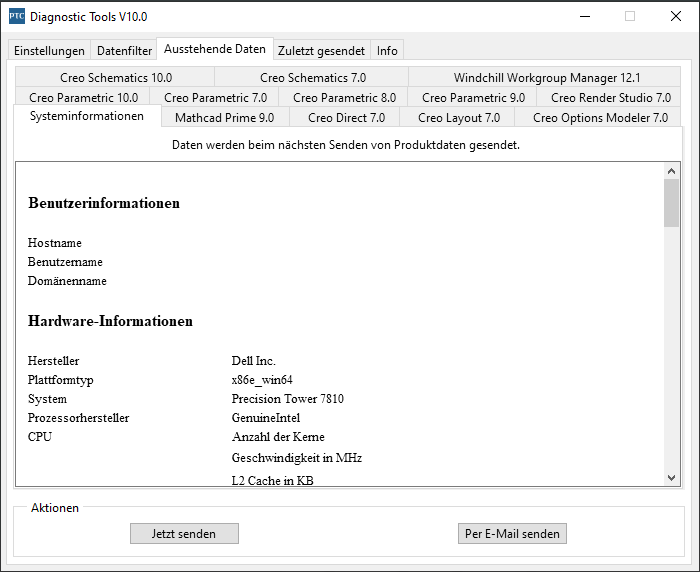Viewport: 700px width, 572px height.
Task: Click the Jetzt senden button
Action: pyautogui.click(x=184, y=534)
